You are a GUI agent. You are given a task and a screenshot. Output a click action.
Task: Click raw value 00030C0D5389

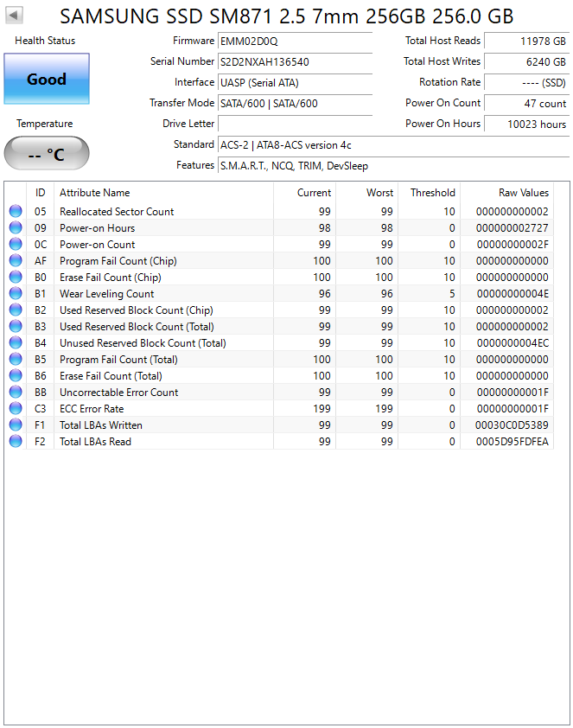(x=512, y=425)
